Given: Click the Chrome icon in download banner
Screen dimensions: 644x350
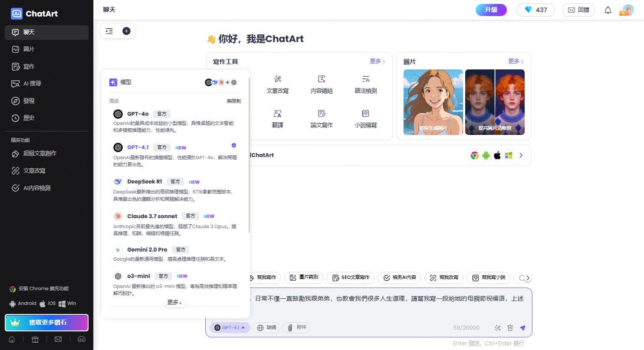Looking at the screenshot, I should [475, 155].
